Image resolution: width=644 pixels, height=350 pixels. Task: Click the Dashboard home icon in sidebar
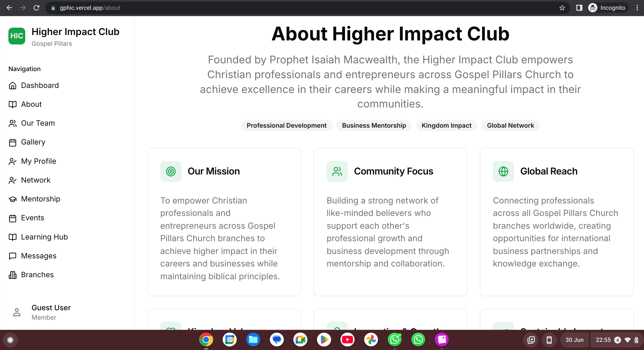12,86
